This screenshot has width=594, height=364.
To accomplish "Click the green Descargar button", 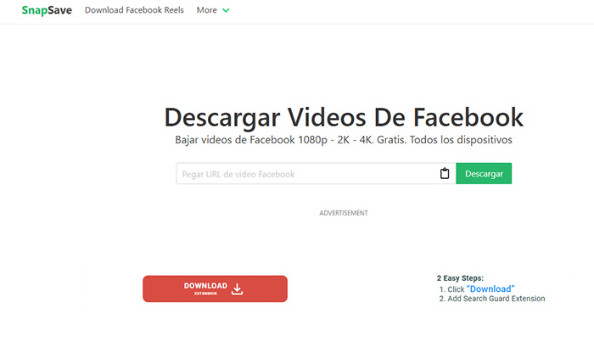I will point(484,173).
